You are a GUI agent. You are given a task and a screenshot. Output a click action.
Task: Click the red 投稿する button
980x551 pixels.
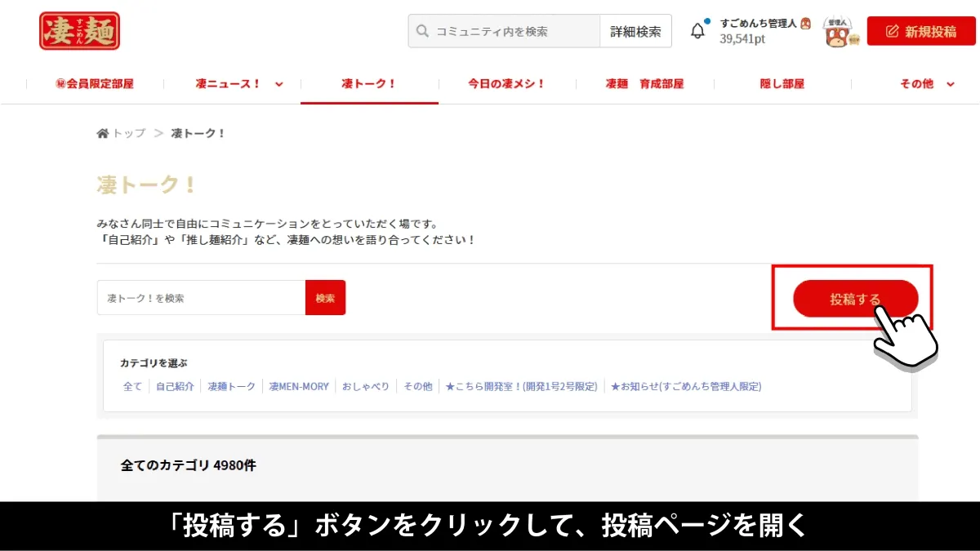(x=855, y=299)
